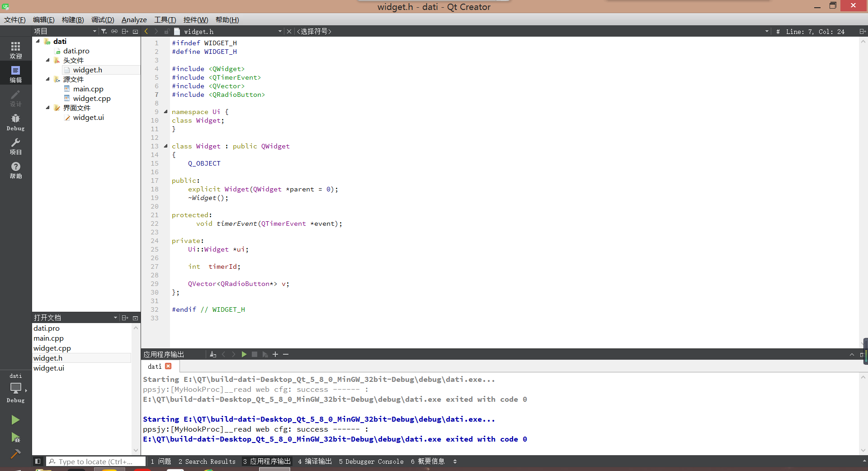Close the 打开文档 panel

[135, 318]
